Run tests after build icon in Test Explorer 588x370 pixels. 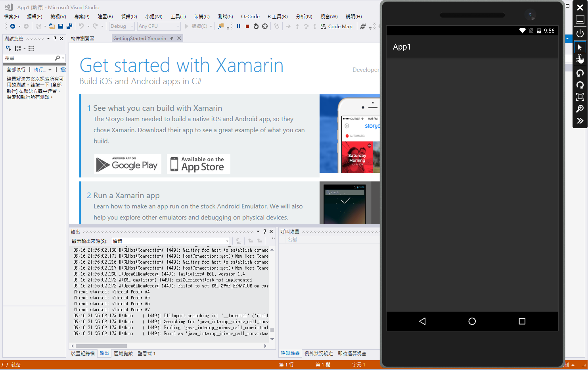[x=8, y=48]
